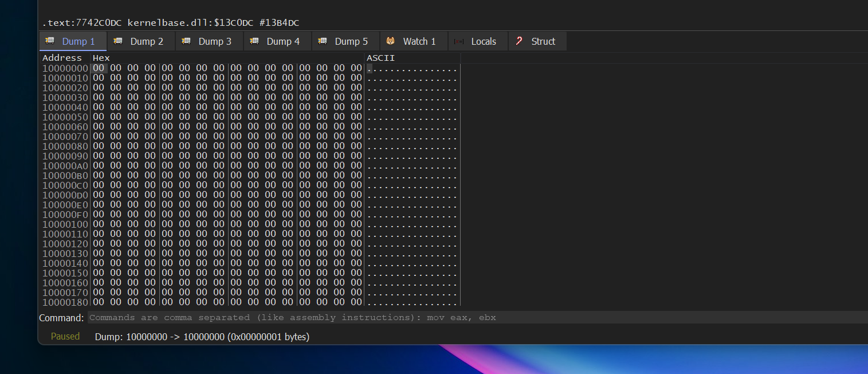The height and width of the screenshot is (374, 868).
Task: Switch to the Dump 1 tab
Action: click(78, 41)
